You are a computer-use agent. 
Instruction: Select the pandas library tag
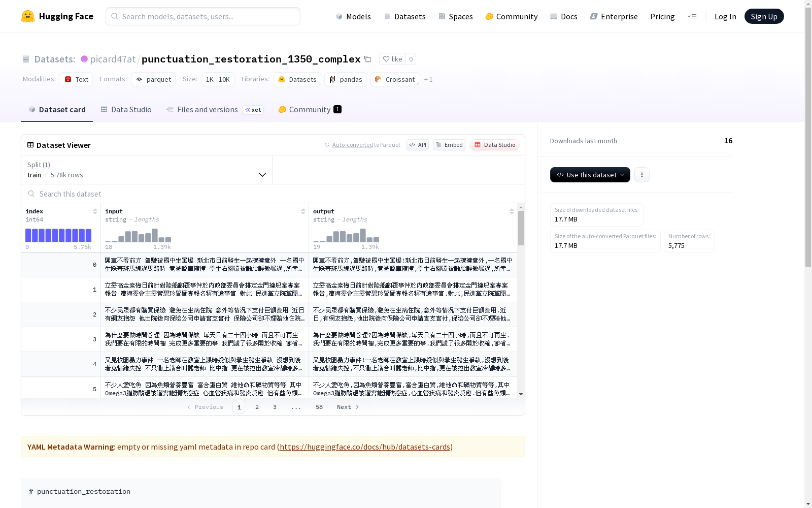click(x=346, y=79)
